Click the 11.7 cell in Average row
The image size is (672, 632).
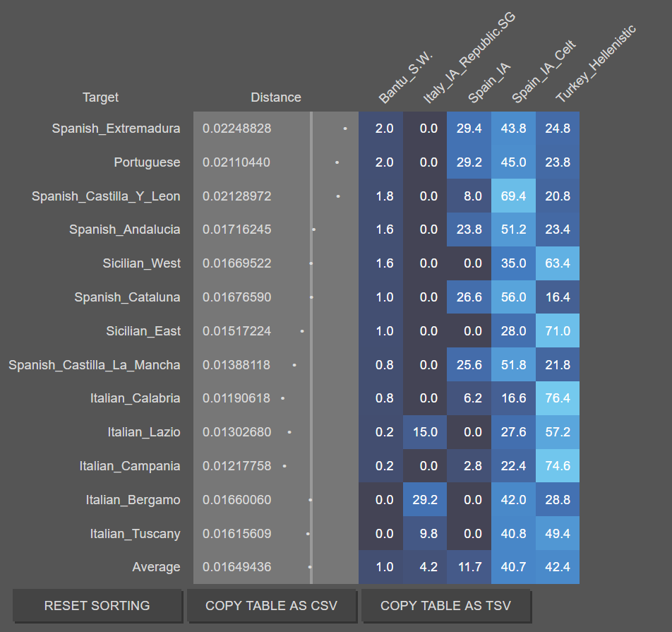[469, 567]
